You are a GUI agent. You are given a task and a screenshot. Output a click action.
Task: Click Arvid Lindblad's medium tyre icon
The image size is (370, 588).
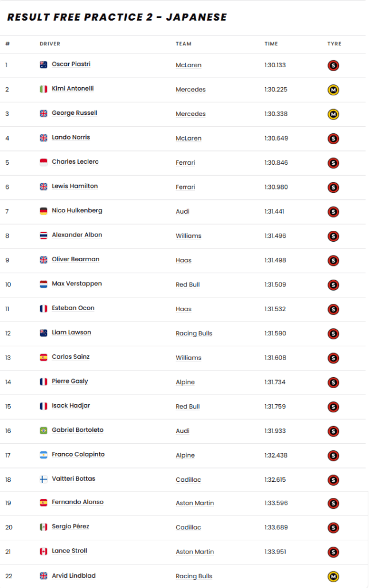point(333,577)
